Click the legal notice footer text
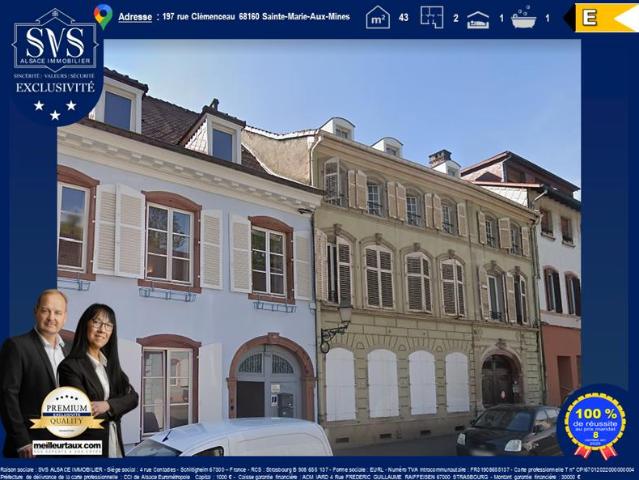The width and height of the screenshot is (639, 480). pyautogui.click(x=320, y=473)
